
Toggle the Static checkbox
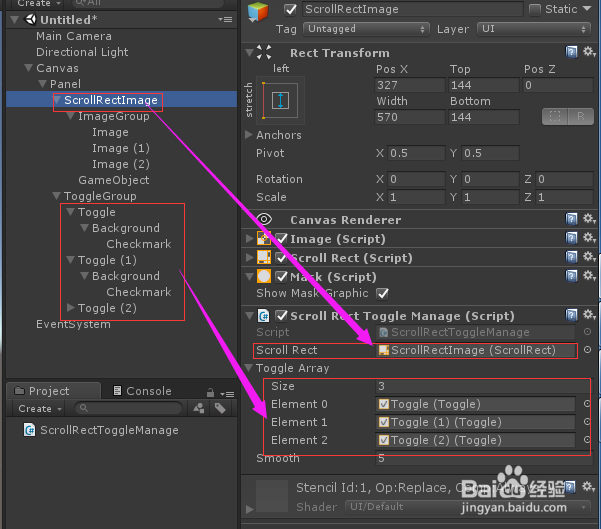(x=535, y=9)
